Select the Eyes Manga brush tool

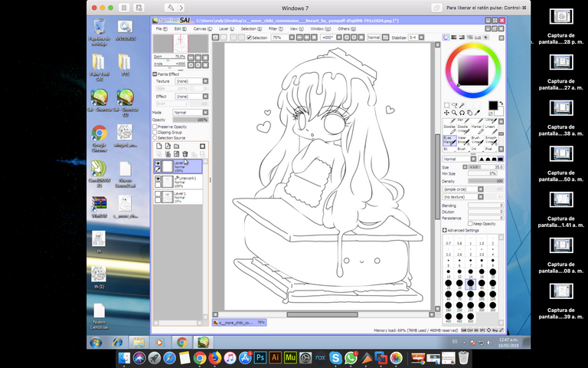[x=449, y=140]
